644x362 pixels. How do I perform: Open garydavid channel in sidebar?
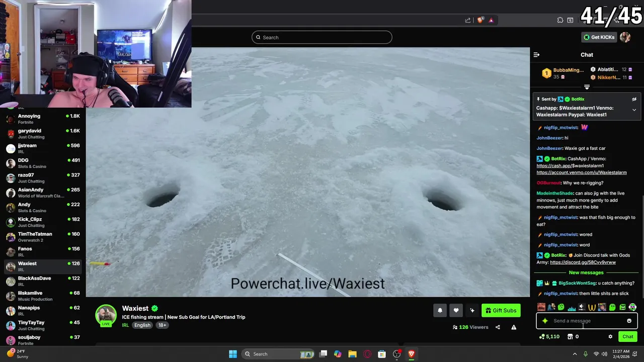coord(43,134)
